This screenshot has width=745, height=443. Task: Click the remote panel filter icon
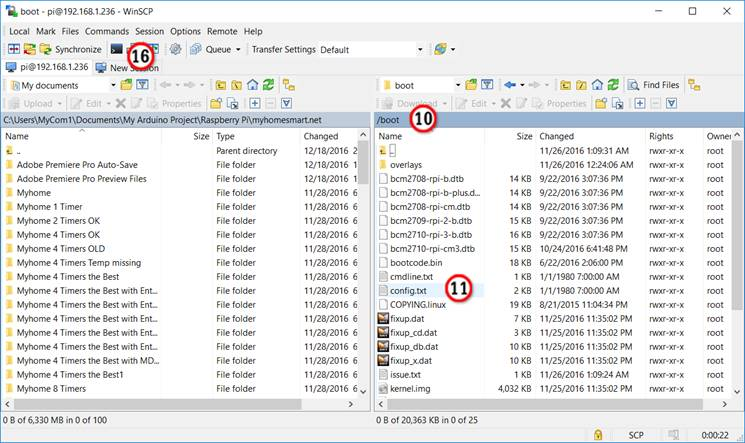487,85
